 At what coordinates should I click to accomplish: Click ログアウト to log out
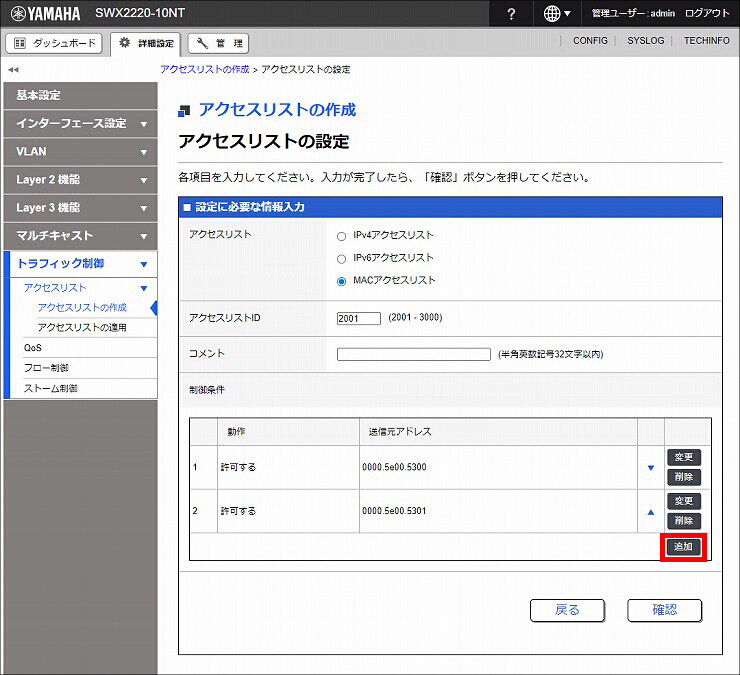[x=707, y=13]
